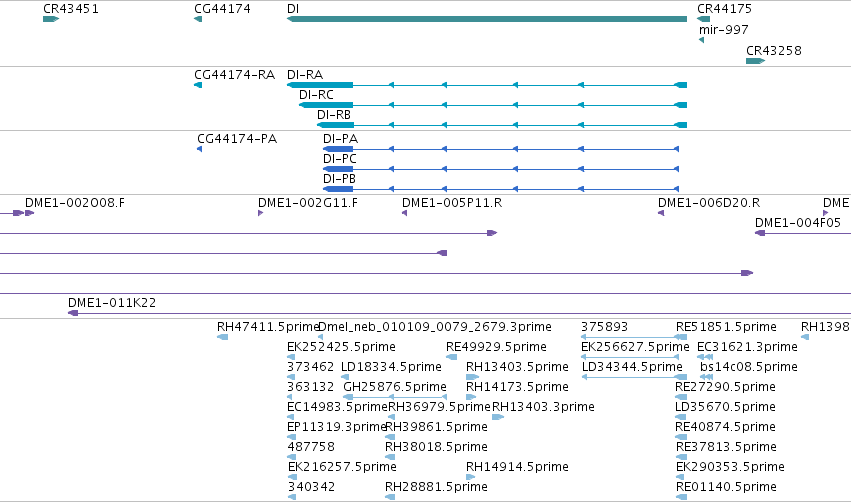Click the RE40874.5prime EST
Screen dimensions: 851x502
pos(681,437)
